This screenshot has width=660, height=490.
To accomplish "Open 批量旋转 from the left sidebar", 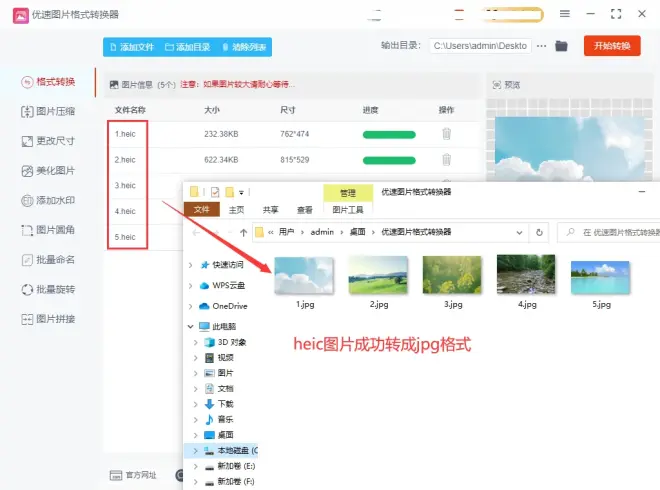I will click(x=48, y=290).
